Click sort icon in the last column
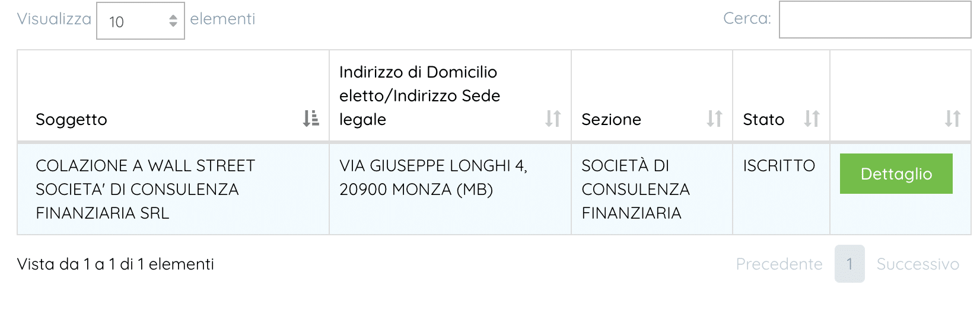Image resolution: width=980 pixels, height=320 pixels. [x=952, y=119]
